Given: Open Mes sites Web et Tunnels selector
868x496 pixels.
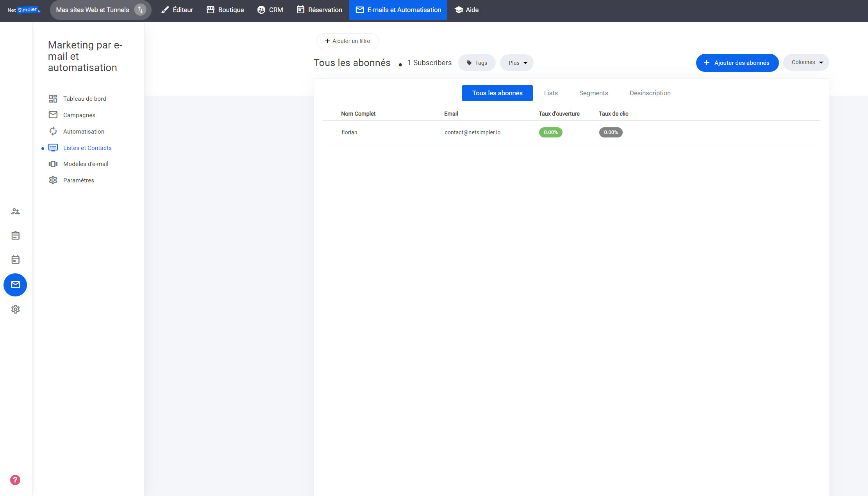Looking at the screenshot, I should [x=93, y=10].
